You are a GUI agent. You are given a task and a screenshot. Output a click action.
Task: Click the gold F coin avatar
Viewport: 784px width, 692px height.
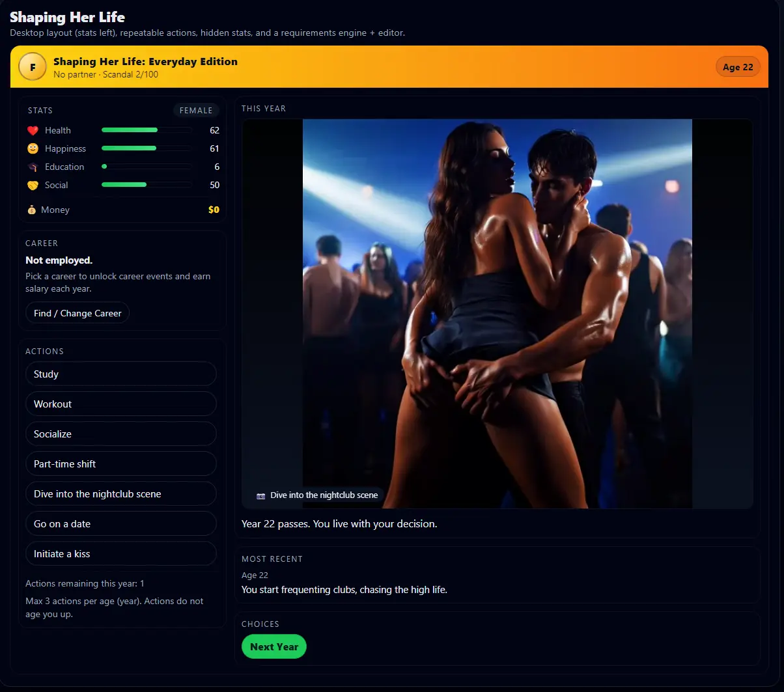click(x=32, y=67)
